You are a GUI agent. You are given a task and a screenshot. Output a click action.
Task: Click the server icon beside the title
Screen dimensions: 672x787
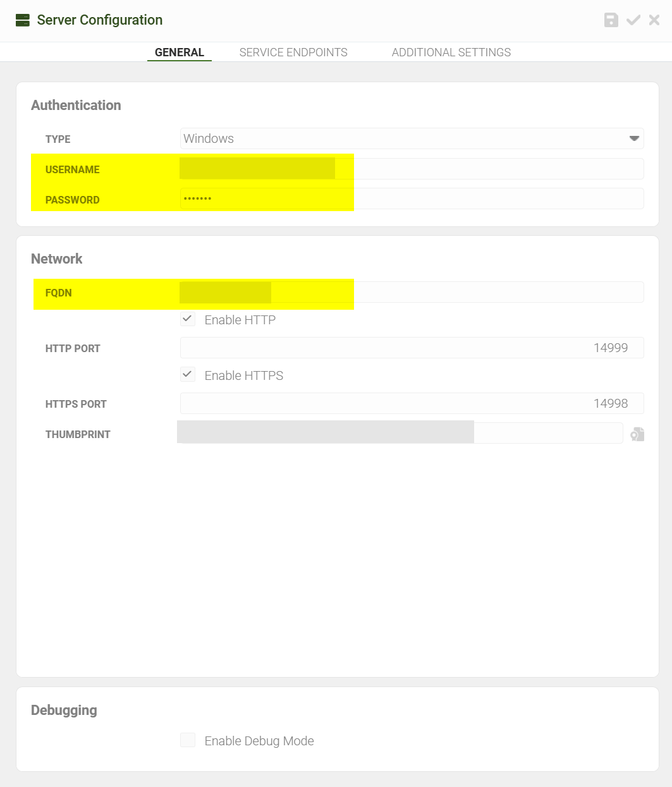point(23,20)
